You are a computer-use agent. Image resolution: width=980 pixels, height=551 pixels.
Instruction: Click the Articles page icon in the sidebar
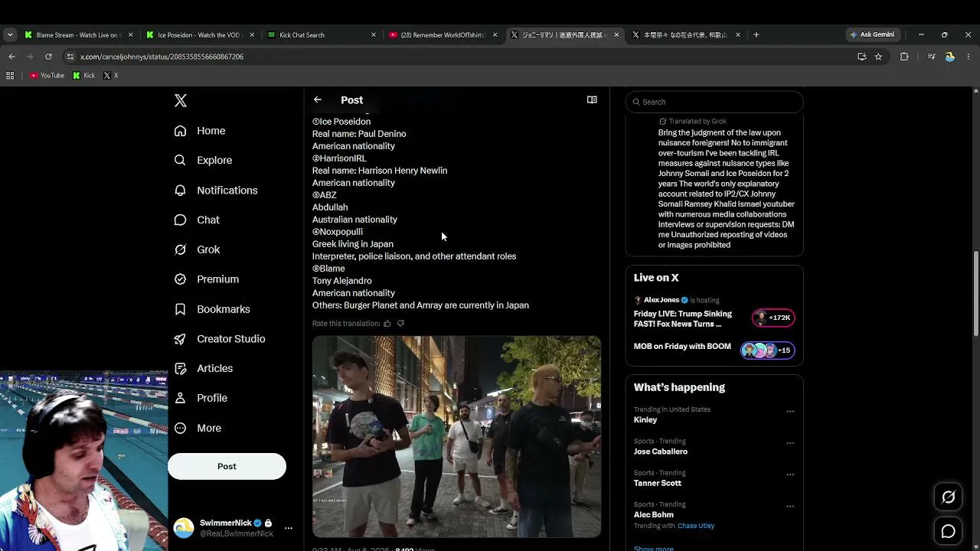[x=180, y=369]
